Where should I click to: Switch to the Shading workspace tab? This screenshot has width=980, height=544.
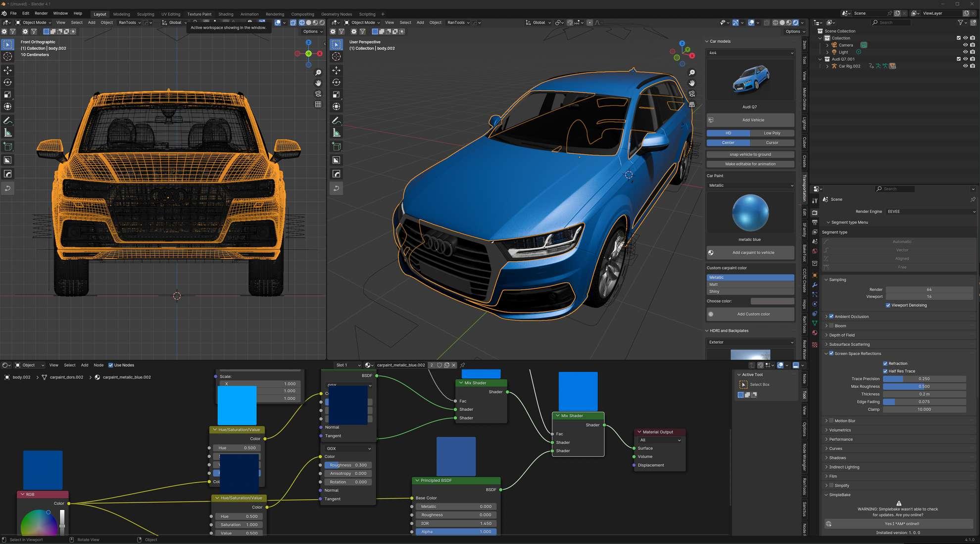tap(226, 14)
